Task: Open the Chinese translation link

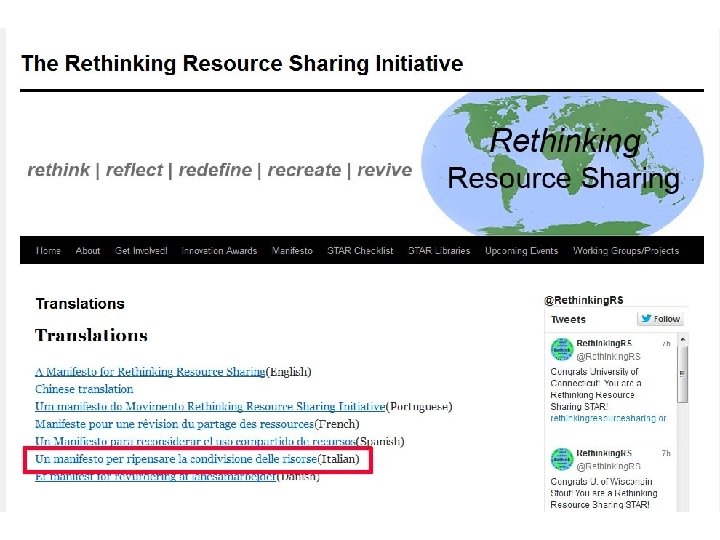Action: pos(84,389)
